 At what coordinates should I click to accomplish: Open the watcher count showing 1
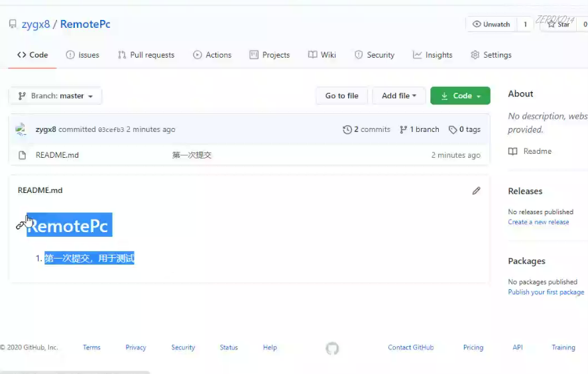tap(525, 25)
